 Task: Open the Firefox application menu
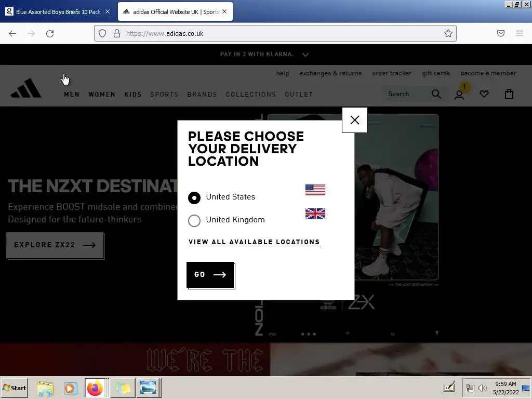click(520, 33)
